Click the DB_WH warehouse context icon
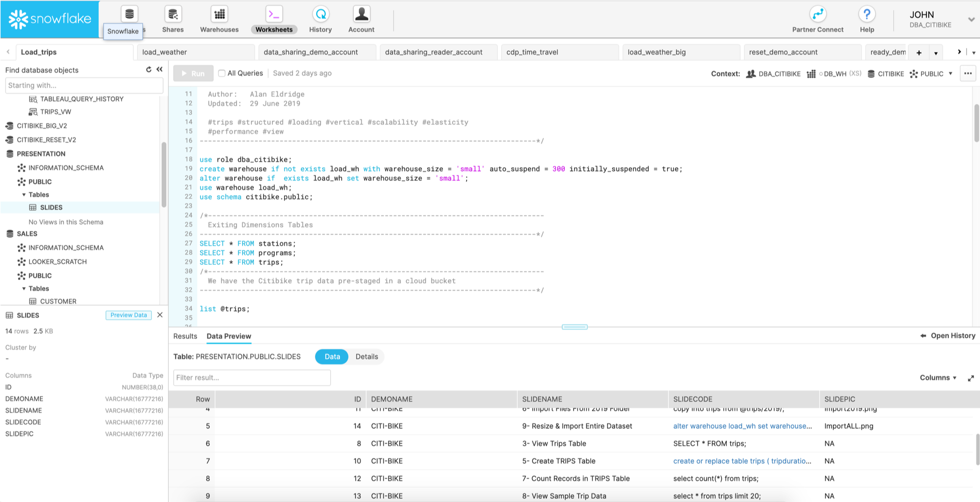The width and height of the screenshot is (980, 502). coord(811,74)
